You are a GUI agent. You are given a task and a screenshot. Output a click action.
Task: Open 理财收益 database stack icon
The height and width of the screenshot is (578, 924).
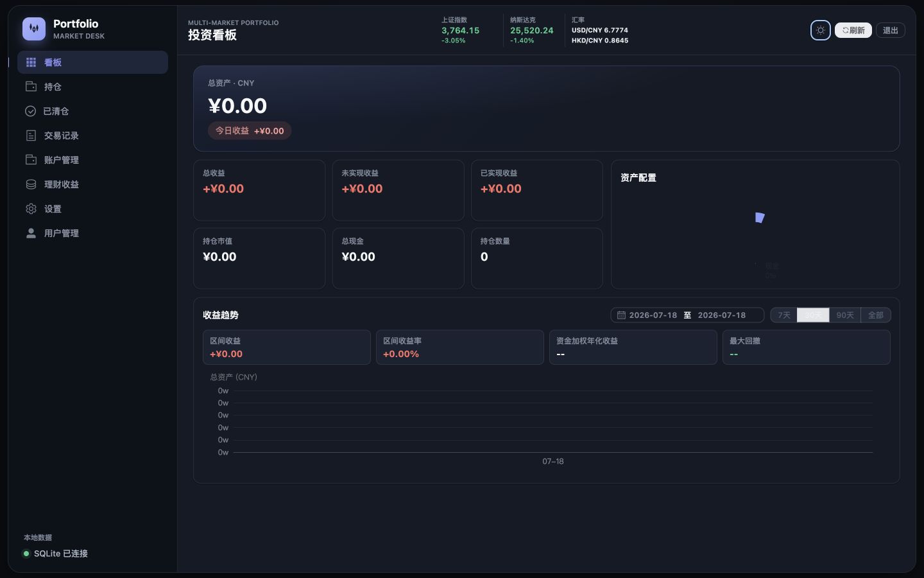click(x=31, y=184)
